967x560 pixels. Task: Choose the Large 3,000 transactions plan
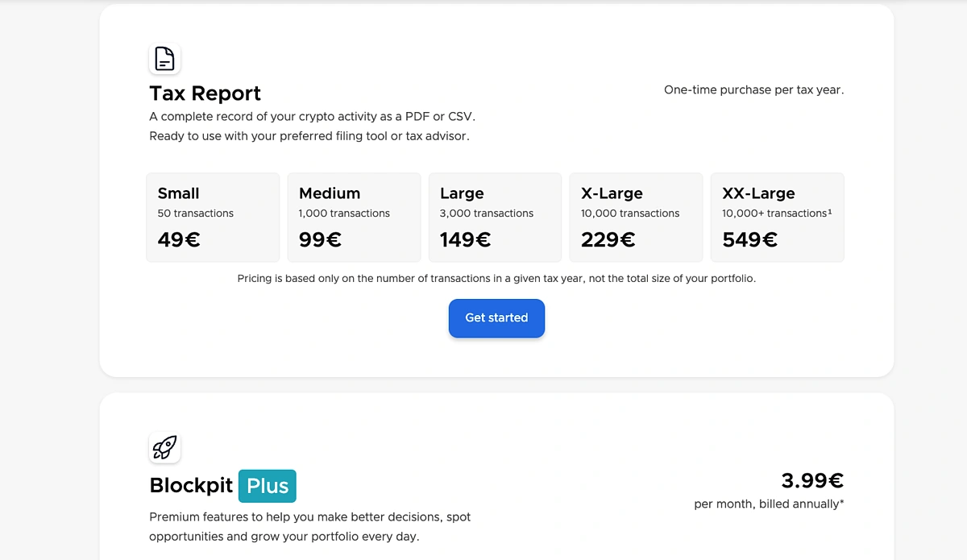click(x=495, y=217)
